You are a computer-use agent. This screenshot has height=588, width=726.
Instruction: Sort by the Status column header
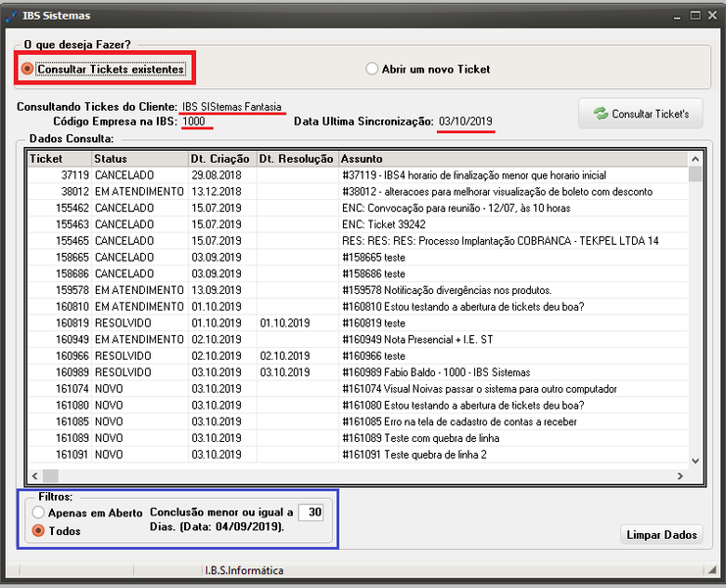tap(140, 159)
